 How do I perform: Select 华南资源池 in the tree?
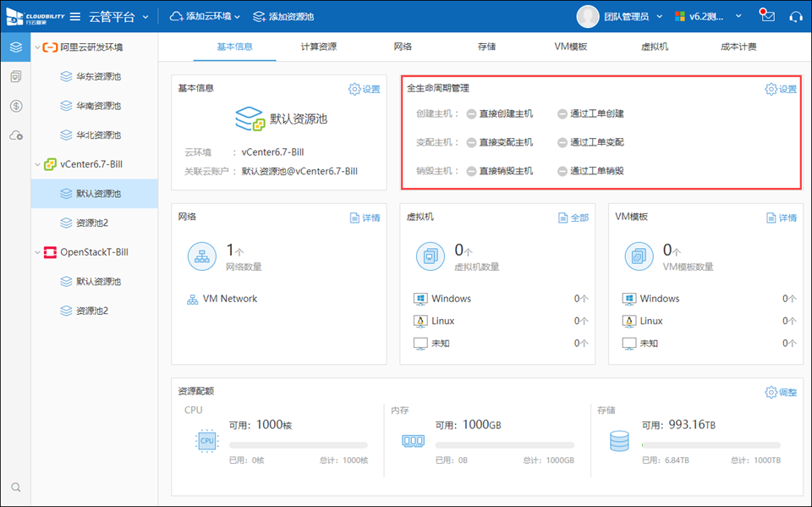(97, 106)
